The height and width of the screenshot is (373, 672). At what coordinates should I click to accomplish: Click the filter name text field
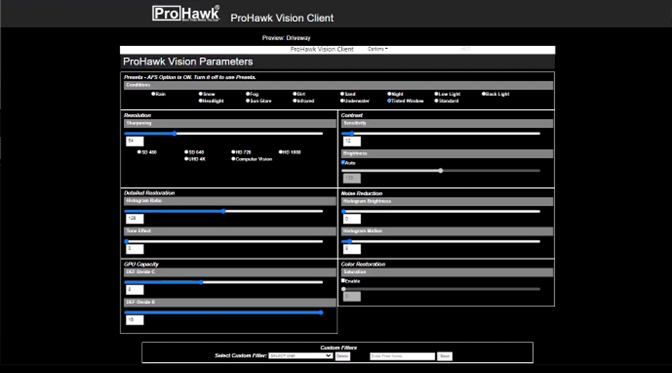[402, 356]
